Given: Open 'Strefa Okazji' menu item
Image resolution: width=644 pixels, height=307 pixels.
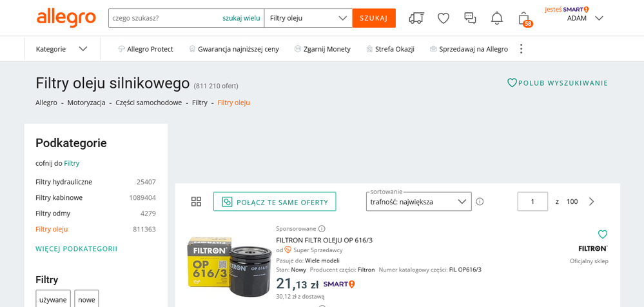Looking at the screenshot, I should pyautogui.click(x=390, y=49).
